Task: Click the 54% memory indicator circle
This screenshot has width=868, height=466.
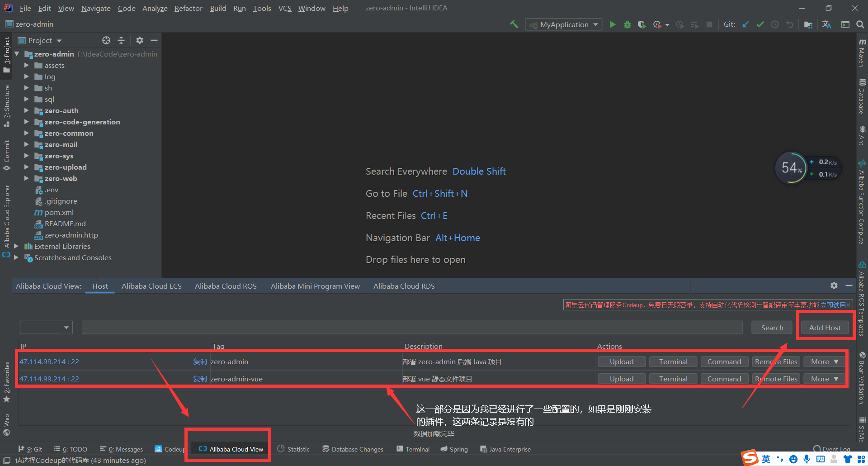Action: [x=791, y=167]
